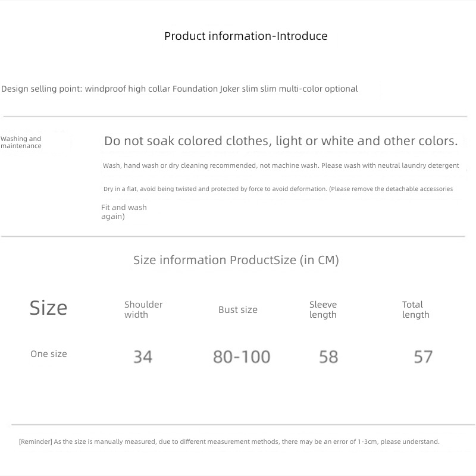The image size is (476, 476).
Task: Click the total length value 57
Action: pyautogui.click(x=423, y=356)
